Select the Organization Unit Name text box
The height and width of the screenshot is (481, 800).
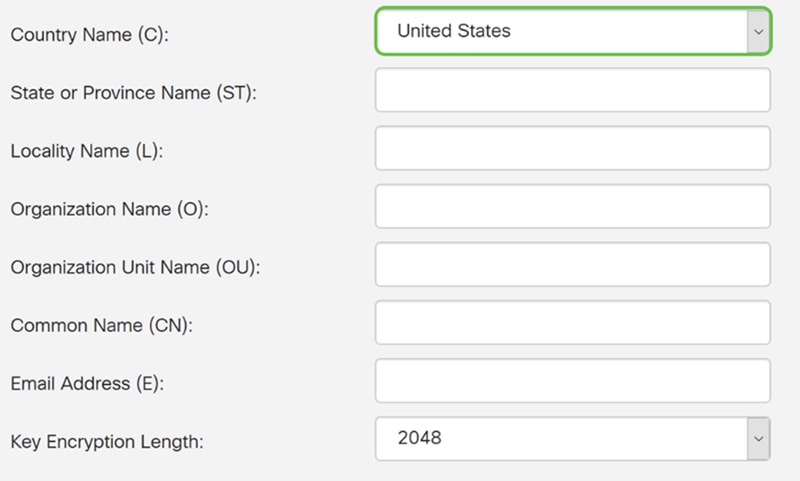point(572,265)
